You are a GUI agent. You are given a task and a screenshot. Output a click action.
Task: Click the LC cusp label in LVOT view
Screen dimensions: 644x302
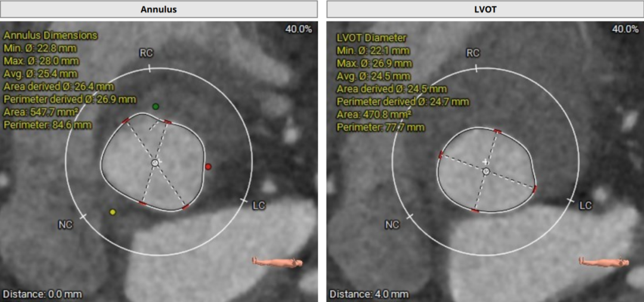click(x=586, y=205)
